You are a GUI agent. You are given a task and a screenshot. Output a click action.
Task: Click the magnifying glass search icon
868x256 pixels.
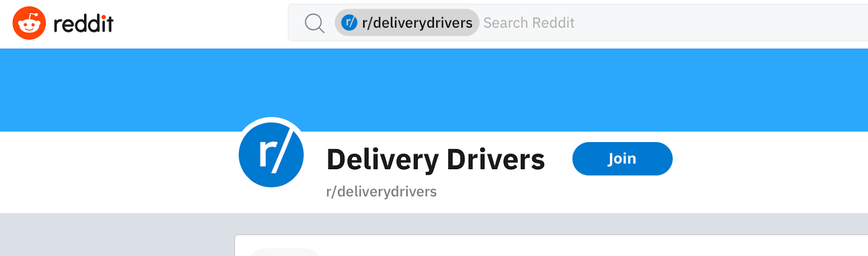tap(314, 23)
